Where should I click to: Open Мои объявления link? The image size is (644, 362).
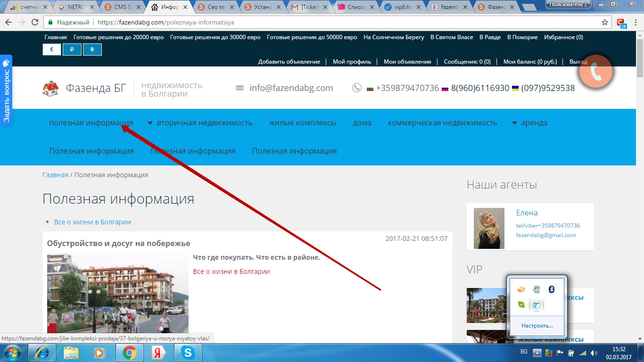tap(407, 62)
